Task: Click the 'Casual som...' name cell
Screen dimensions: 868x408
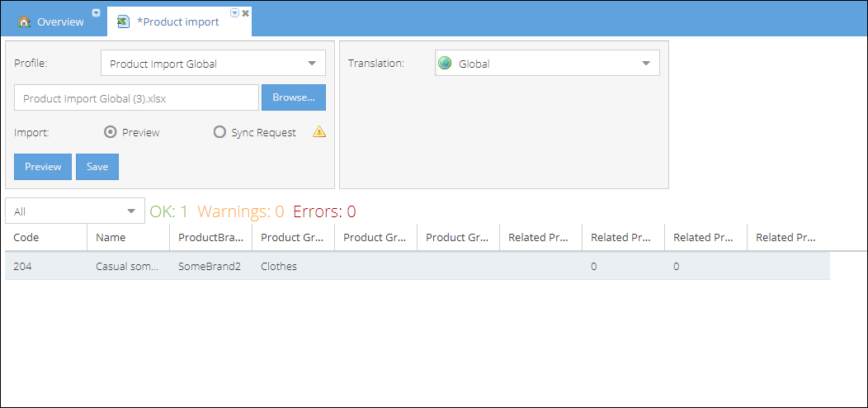Action: tap(129, 266)
